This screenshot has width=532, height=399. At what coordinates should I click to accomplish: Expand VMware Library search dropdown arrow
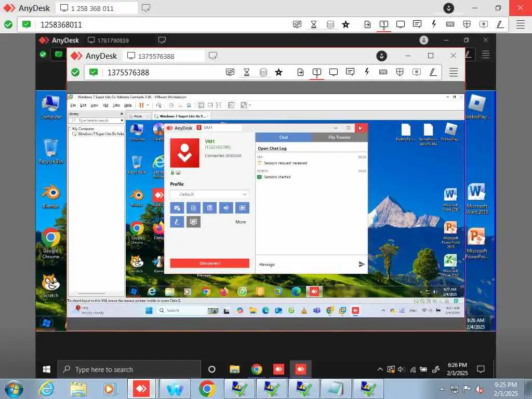coord(122,121)
